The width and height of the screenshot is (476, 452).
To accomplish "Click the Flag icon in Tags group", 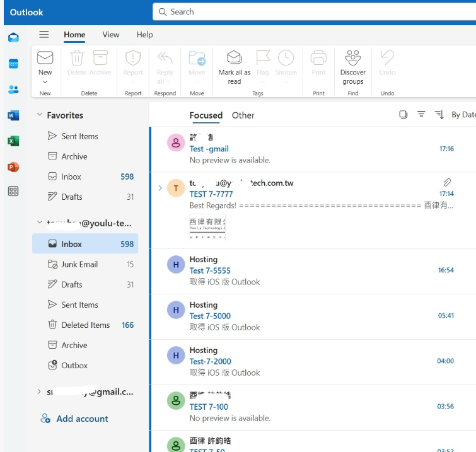I will (263, 57).
